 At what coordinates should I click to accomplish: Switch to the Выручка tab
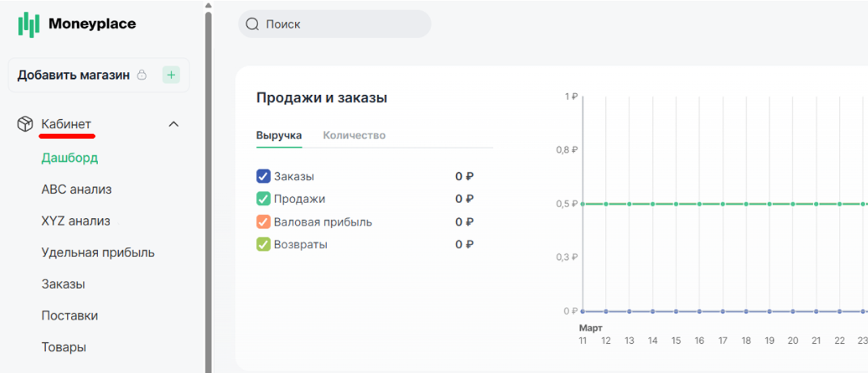279,136
